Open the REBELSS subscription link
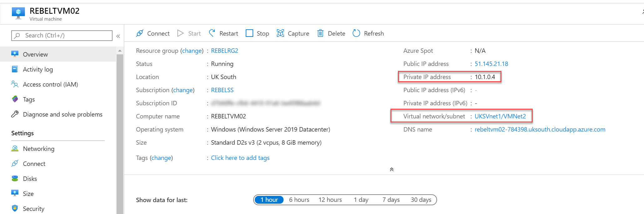Image resolution: width=644 pixels, height=214 pixels. 222,90
